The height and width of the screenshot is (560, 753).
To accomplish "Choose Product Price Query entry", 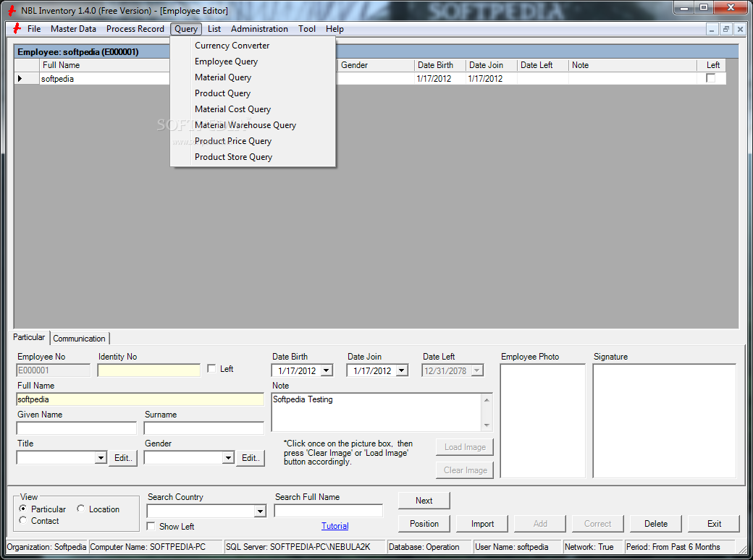I will tap(253, 141).
